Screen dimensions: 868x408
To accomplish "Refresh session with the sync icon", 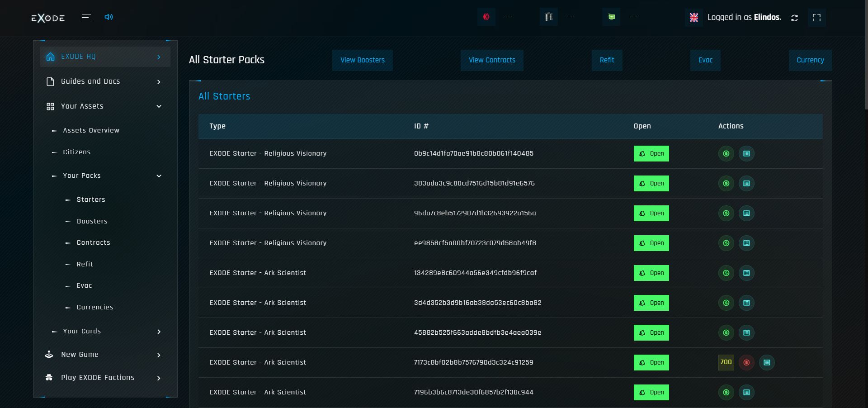I will [794, 18].
